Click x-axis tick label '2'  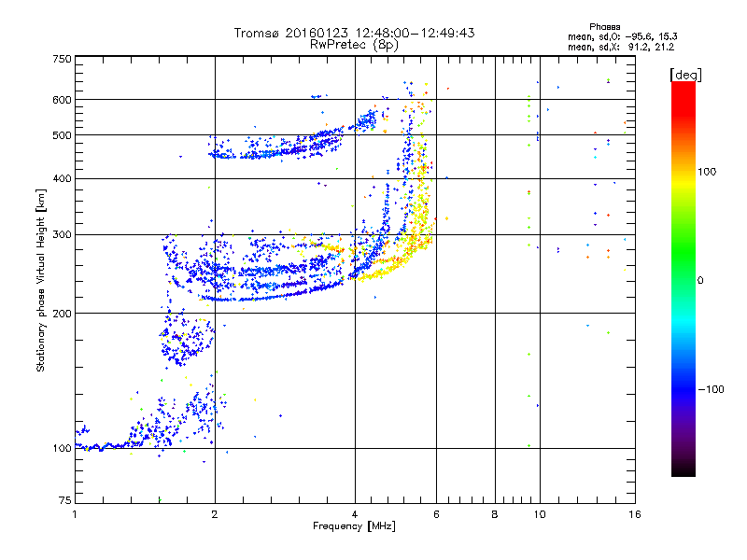point(215,514)
